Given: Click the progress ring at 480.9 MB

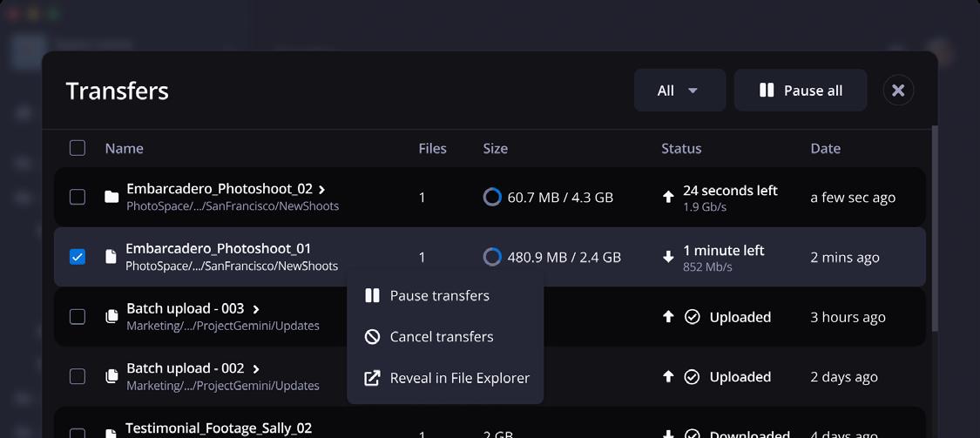Looking at the screenshot, I should point(492,257).
